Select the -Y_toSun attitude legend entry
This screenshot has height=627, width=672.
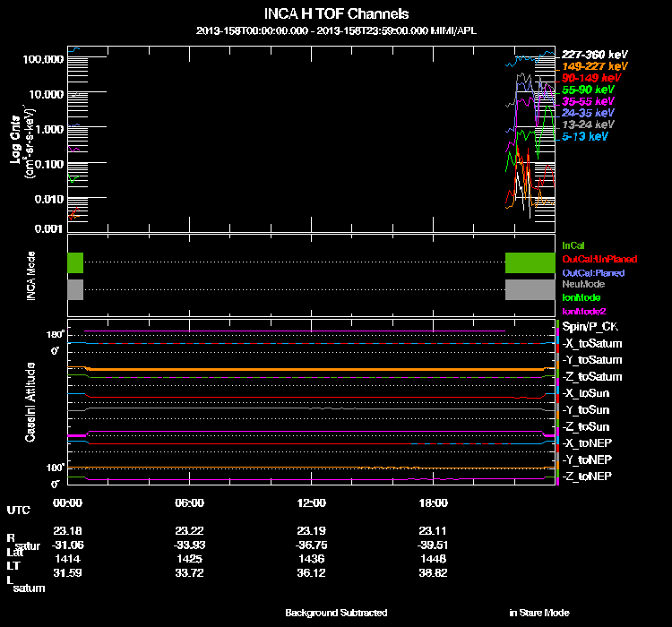(x=588, y=409)
